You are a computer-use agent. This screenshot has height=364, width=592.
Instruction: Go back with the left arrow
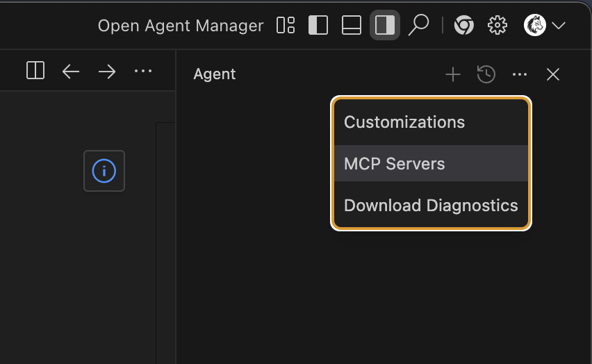click(x=71, y=72)
